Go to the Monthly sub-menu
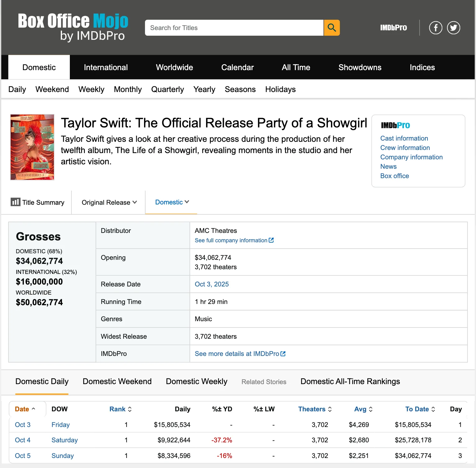Viewport: 476px width, 468px height. tap(128, 90)
